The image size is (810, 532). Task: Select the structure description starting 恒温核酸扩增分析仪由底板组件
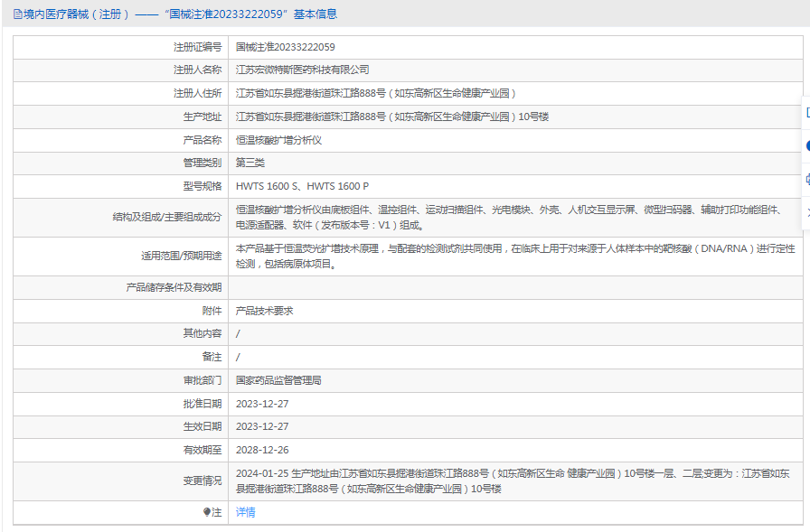(510, 218)
